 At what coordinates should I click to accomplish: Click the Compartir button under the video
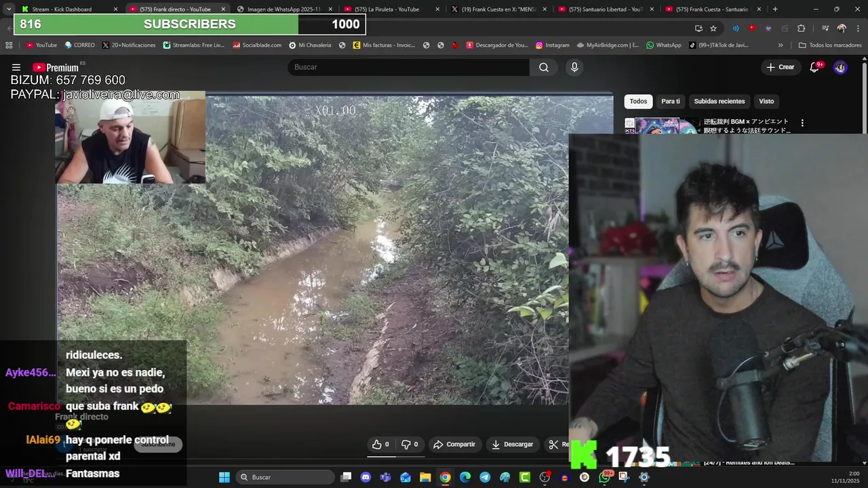[x=454, y=445]
